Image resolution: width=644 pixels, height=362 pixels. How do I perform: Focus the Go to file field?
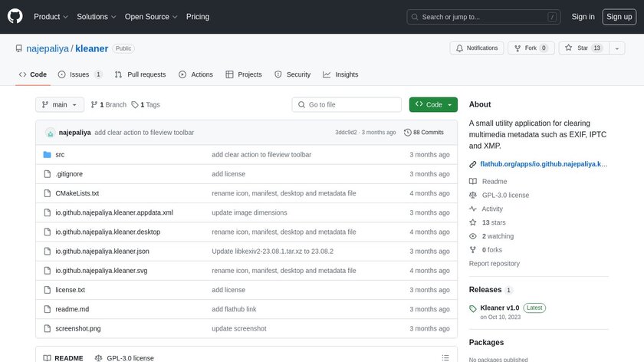[347, 104]
